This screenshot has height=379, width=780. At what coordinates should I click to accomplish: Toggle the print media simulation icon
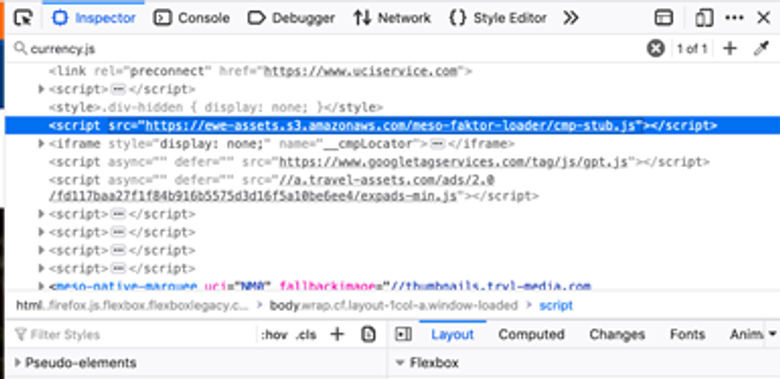pos(368,334)
